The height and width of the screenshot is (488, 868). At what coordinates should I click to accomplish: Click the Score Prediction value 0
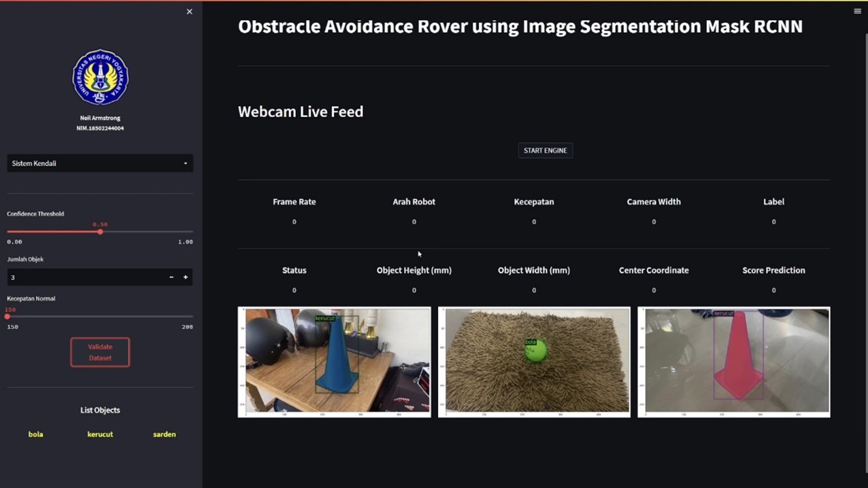click(773, 290)
